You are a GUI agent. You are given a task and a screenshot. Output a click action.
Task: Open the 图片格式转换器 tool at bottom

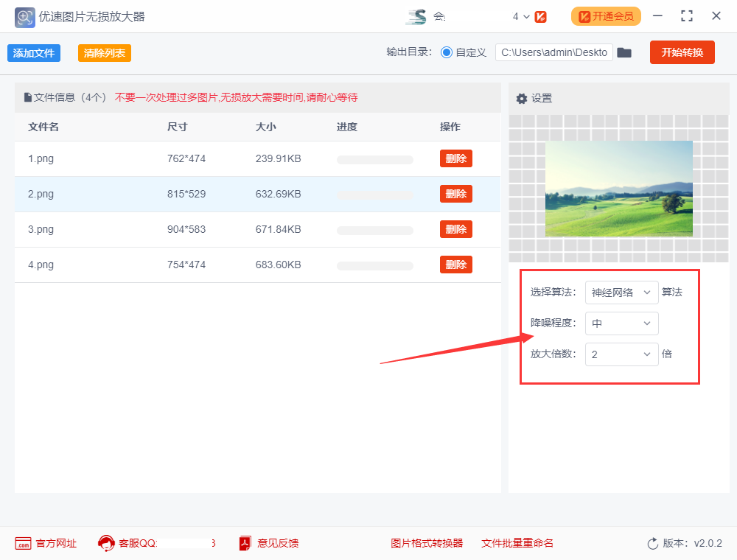pyautogui.click(x=426, y=543)
